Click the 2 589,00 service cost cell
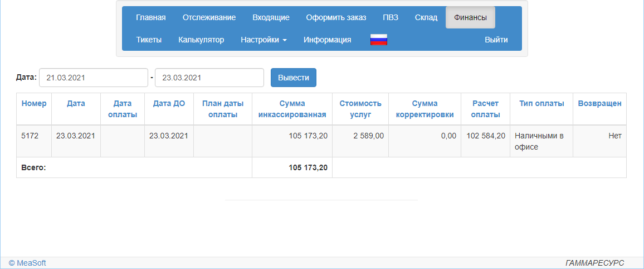The width and height of the screenshot is (644, 269). point(360,141)
